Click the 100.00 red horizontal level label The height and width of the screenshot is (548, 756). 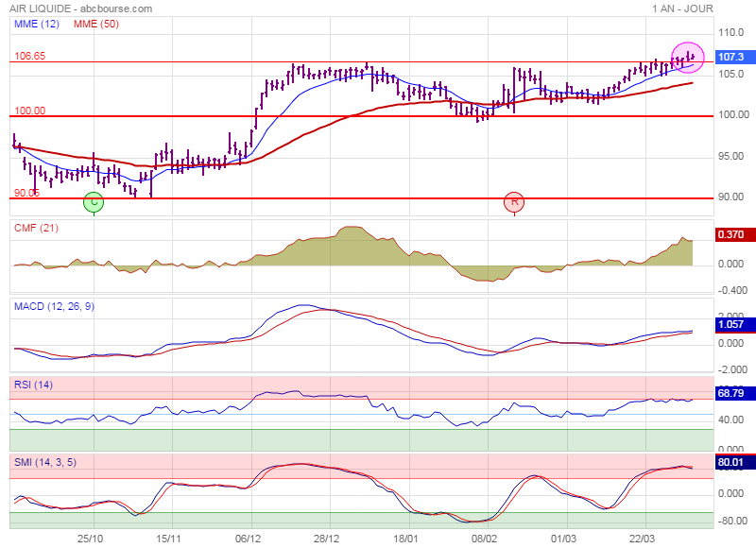click(x=29, y=111)
